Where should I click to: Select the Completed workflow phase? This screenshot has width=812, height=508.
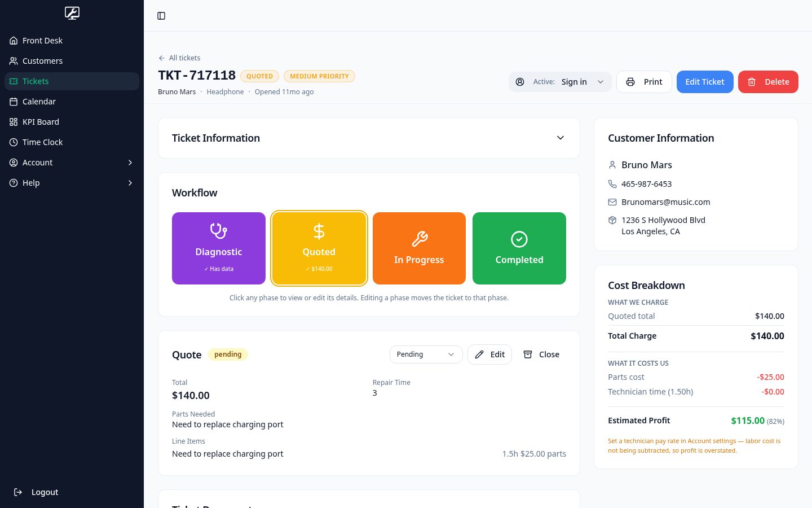[519, 248]
